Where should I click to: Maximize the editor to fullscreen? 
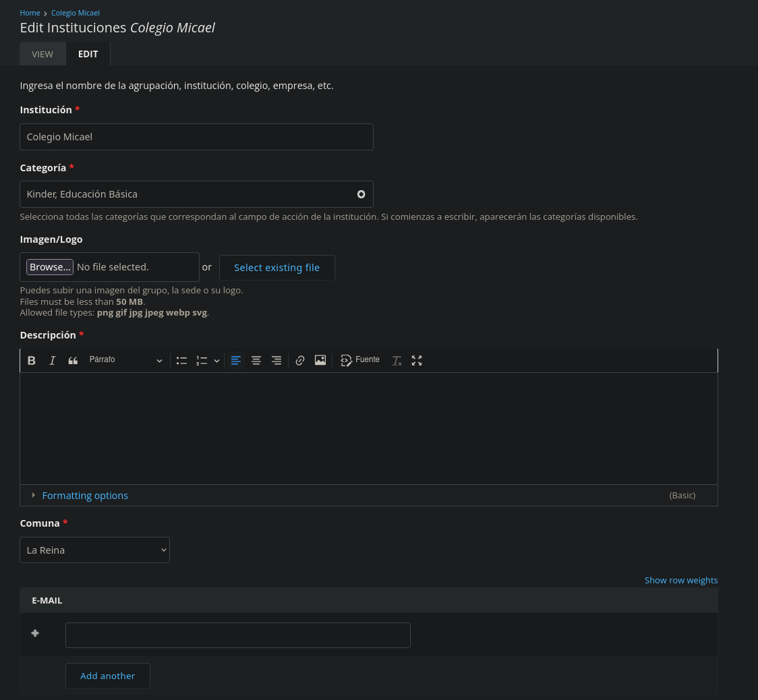[x=417, y=361]
